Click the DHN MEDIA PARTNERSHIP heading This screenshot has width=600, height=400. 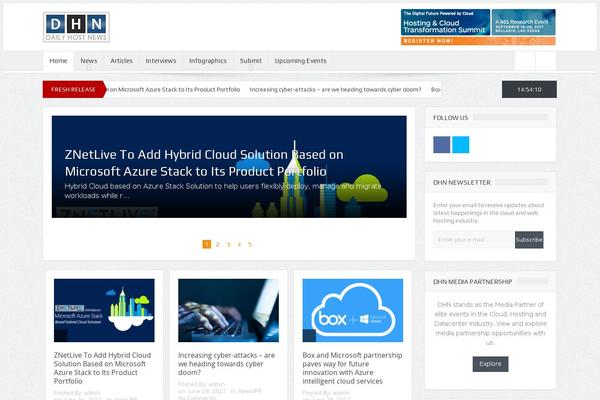coord(473,282)
